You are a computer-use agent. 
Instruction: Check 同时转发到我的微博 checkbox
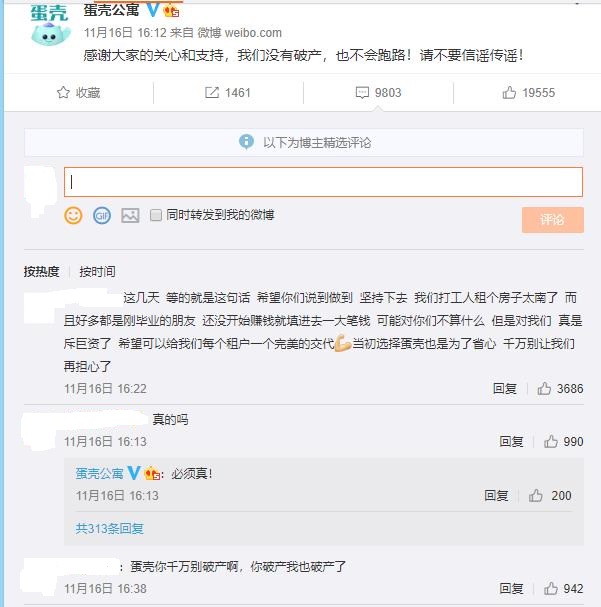[x=156, y=215]
